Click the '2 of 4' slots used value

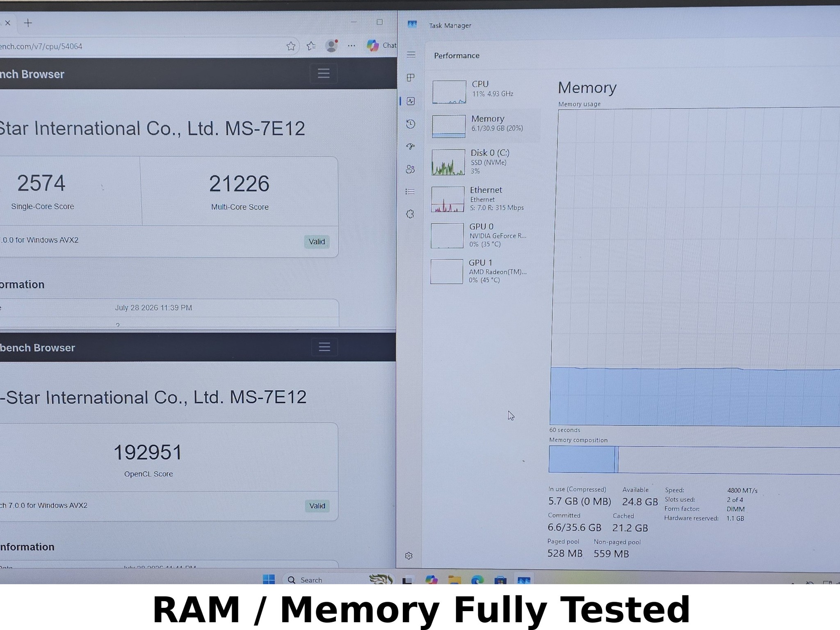pos(735,500)
